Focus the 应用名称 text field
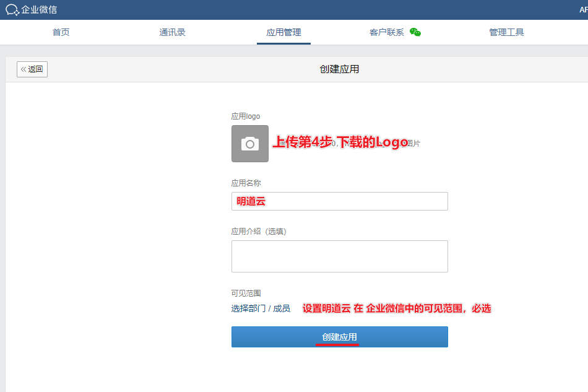The width and height of the screenshot is (588, 392). (339, 201)
